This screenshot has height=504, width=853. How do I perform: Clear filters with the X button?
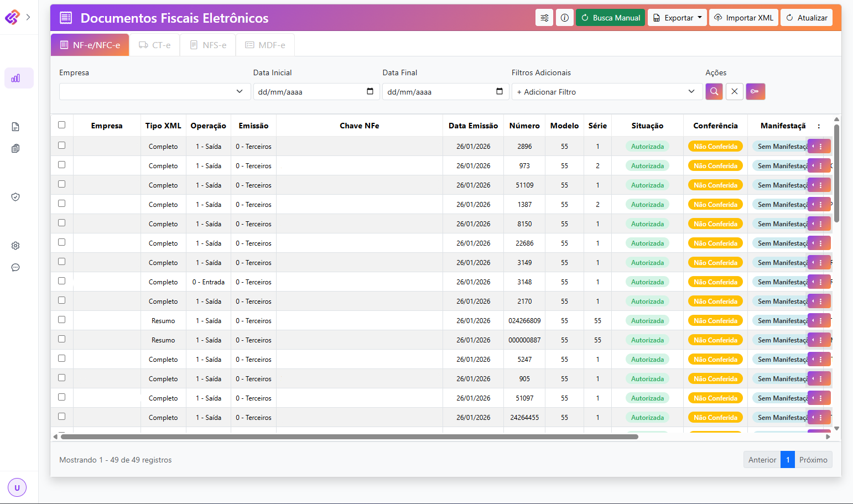(x=734, y=91)
